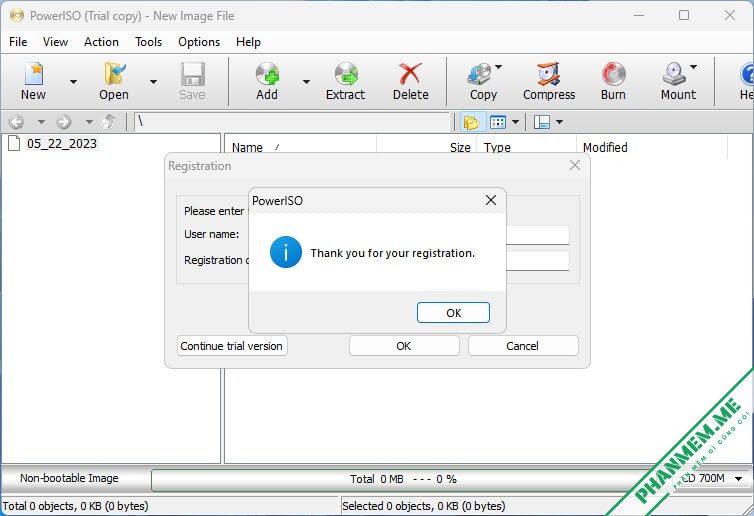Click OK in the Registration dialog
The image size is (754, 516).
coord(404,346)
